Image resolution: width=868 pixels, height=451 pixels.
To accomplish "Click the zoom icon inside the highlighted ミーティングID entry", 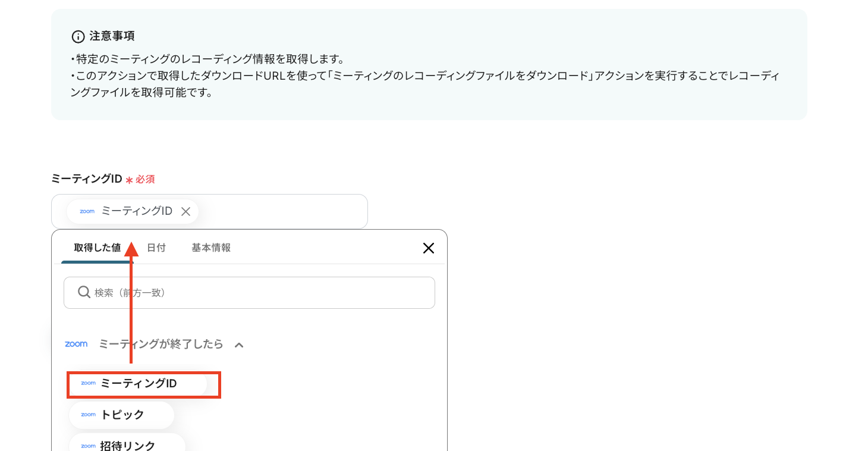I will coord(88,383).
